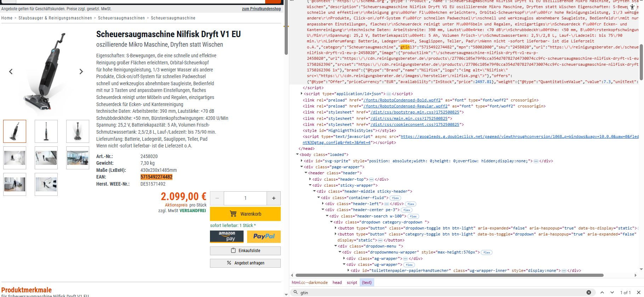
Task: Click the VERSANDFREI text
Action: [x=193, y=211]
